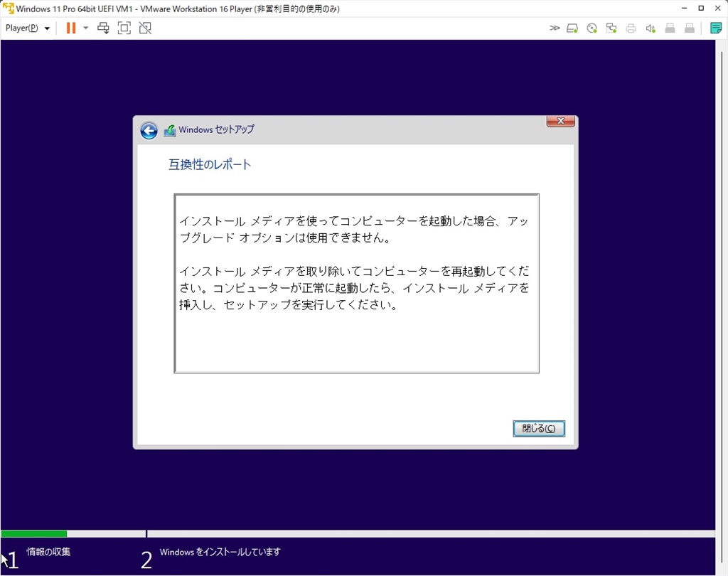Image resolution: width=728 pixels, height=576 pixels.
Task: Click the 情報の収集 step label
Action: click(48, 552)
